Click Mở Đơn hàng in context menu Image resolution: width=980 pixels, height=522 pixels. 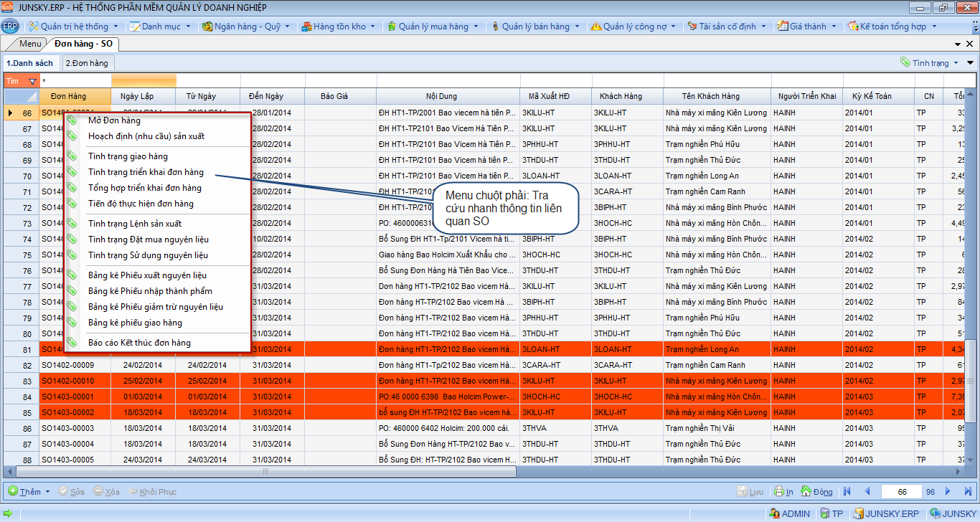114,120
